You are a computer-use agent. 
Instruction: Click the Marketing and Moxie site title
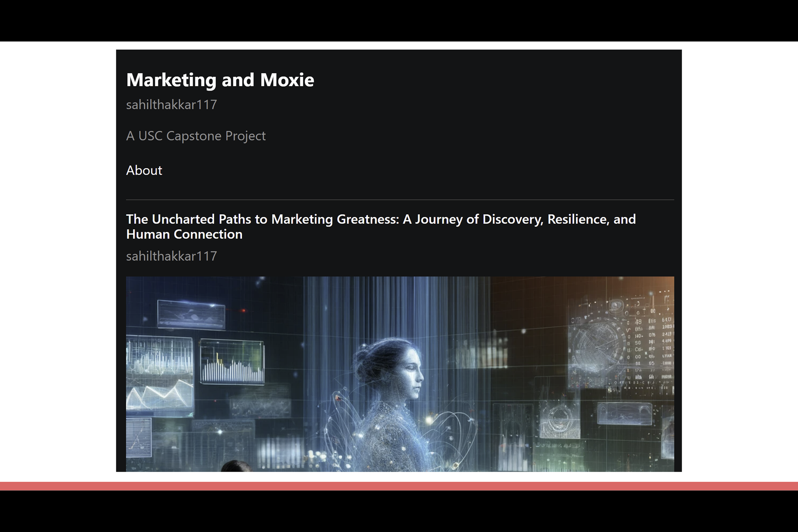pos(220,80)
